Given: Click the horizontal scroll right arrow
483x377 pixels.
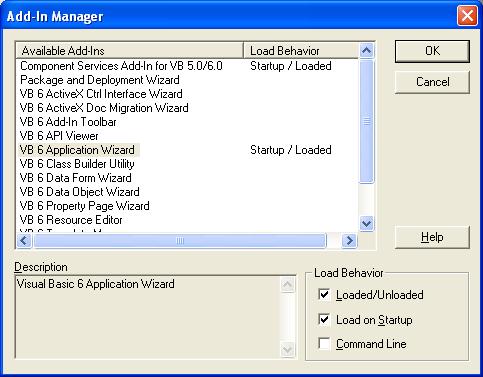Looking at the screenshot, I should click(x=349, y=240).
